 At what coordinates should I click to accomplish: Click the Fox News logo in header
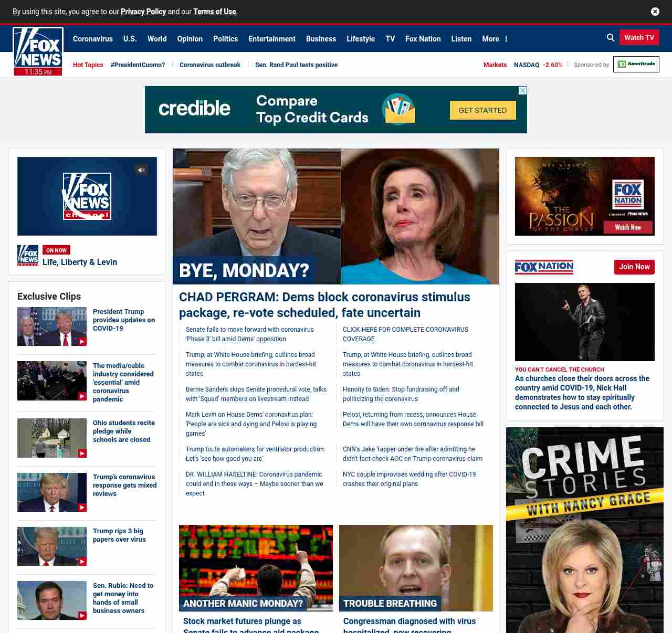(38, 47)
